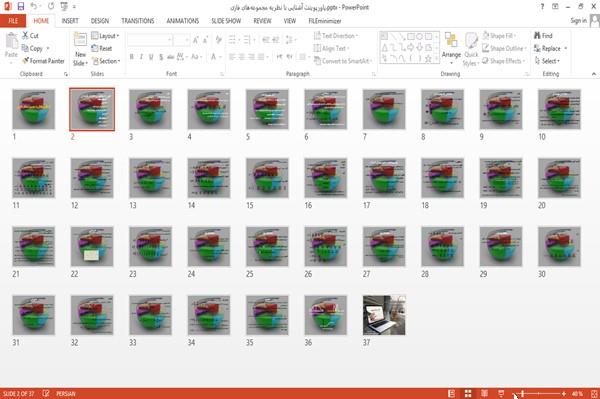Click fit slide to window icon
The width and height of the screenshot is (600, 399).
[594, 393]
